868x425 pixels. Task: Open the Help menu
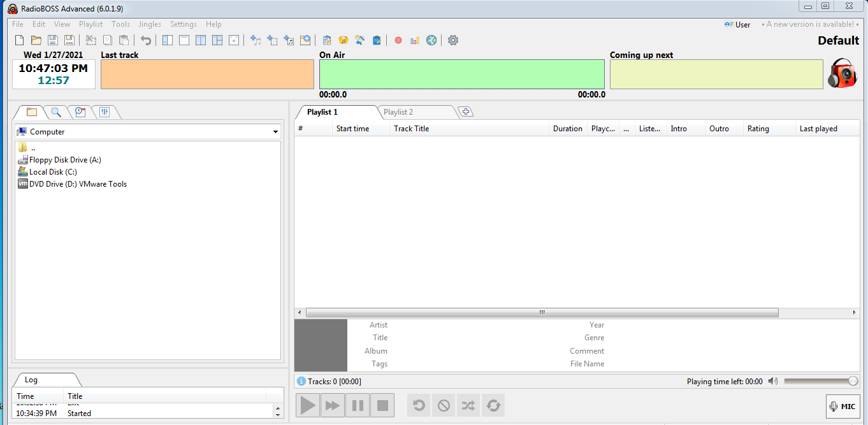click(213, 24)
